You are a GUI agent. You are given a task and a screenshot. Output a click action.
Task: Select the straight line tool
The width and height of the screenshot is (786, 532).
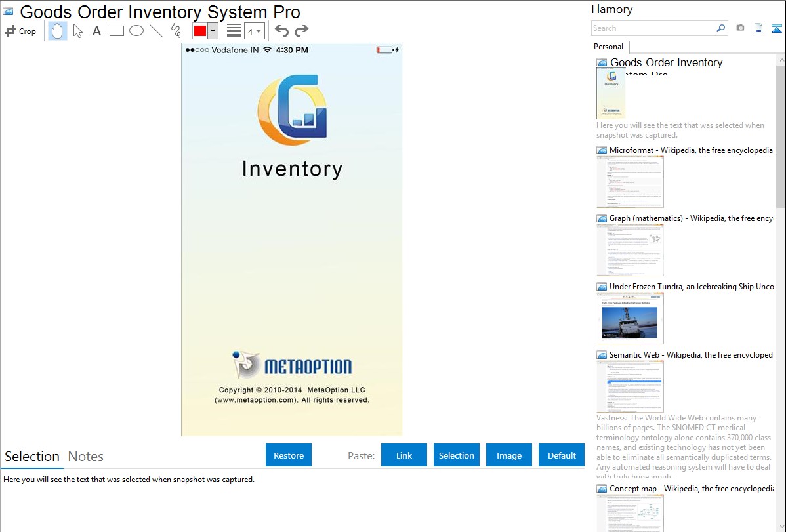tap(156, 31)
